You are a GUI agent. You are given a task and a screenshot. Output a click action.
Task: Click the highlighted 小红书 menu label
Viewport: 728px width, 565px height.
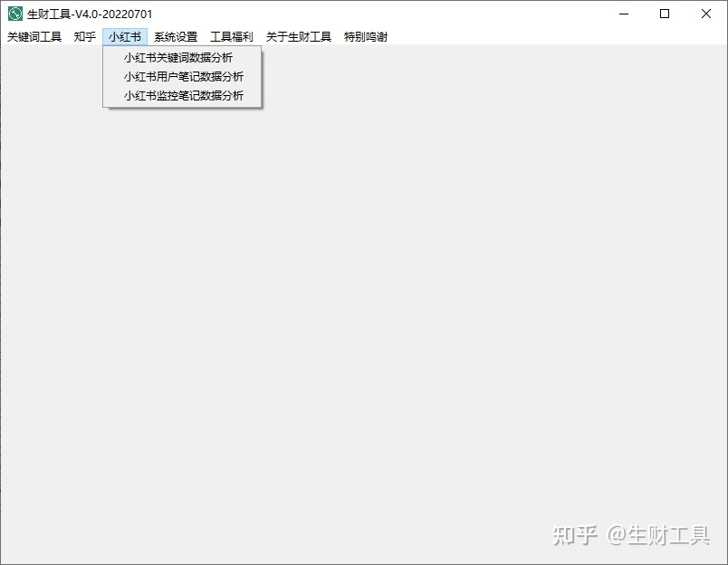point(124,37)
